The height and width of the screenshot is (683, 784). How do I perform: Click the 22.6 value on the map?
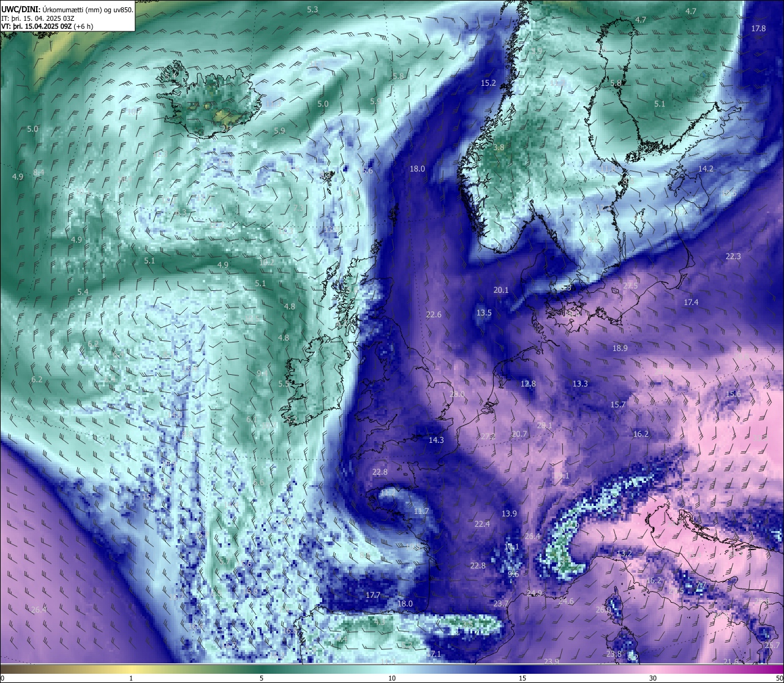coord(434,315)
